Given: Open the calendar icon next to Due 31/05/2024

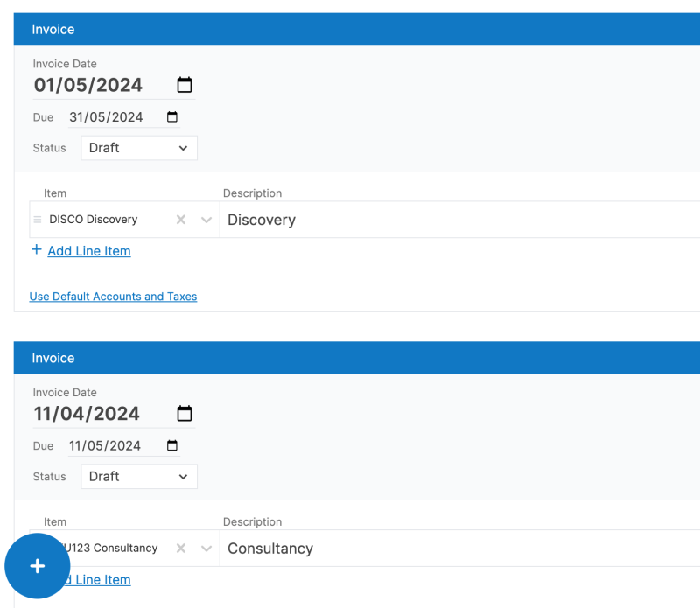Looking at the screenshot, I should (x=171, y=116).
